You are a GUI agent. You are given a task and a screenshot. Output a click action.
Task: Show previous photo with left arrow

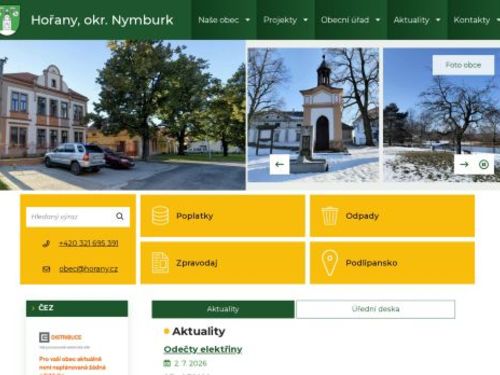(x=279, y=164)
